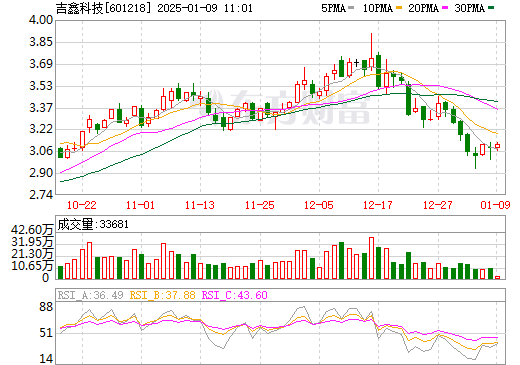Viewport: 520px width, 365px height.
Task: Click the 30PMA green legend swatch
Action: pyautogui.click(x=491, y=8)
